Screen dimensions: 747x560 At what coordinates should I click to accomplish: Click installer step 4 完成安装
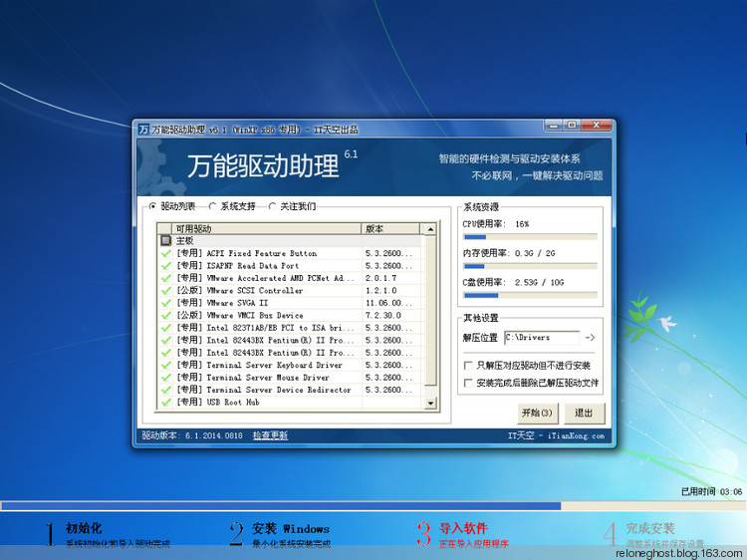click(x=654, y=534)
